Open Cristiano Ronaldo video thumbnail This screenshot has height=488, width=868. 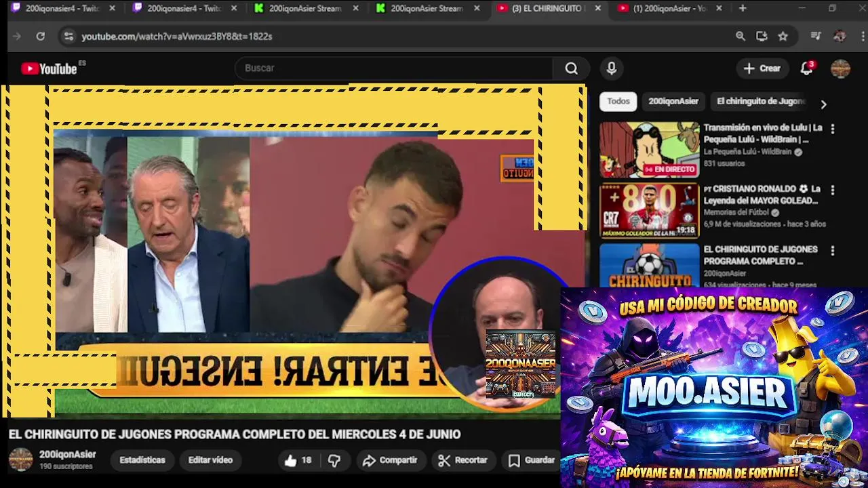pyautogui.click(x=649, y=211)
